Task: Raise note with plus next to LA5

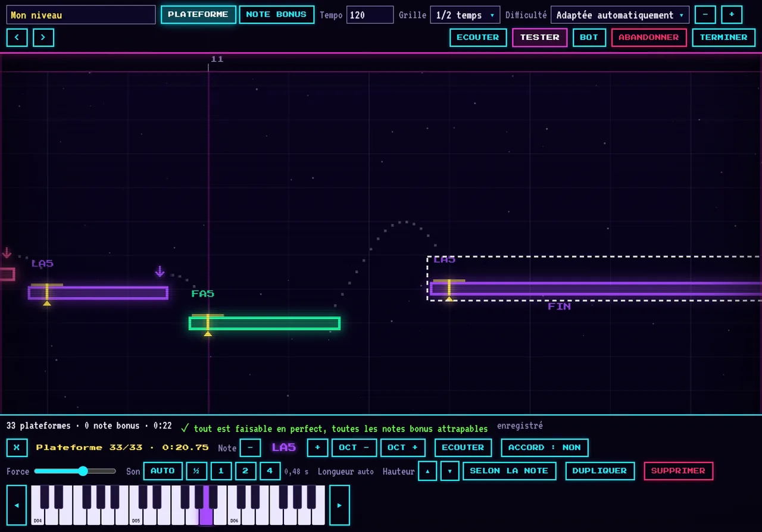Action: click(x=317, y=447)
